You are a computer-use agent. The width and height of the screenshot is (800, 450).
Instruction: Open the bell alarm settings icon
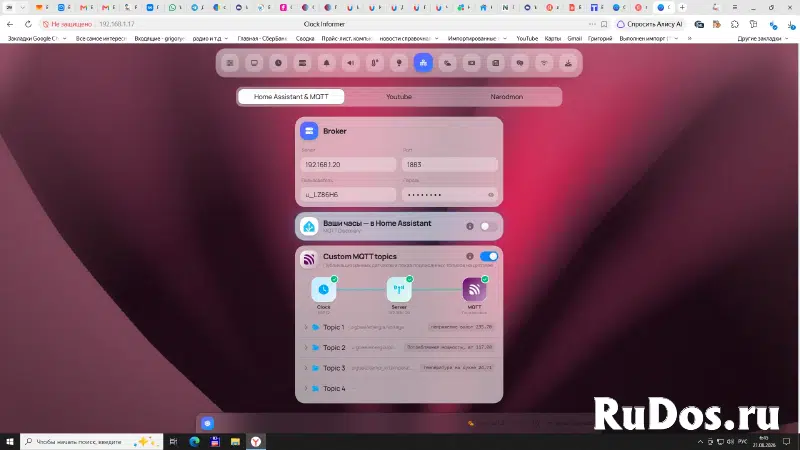click(327, 63)
